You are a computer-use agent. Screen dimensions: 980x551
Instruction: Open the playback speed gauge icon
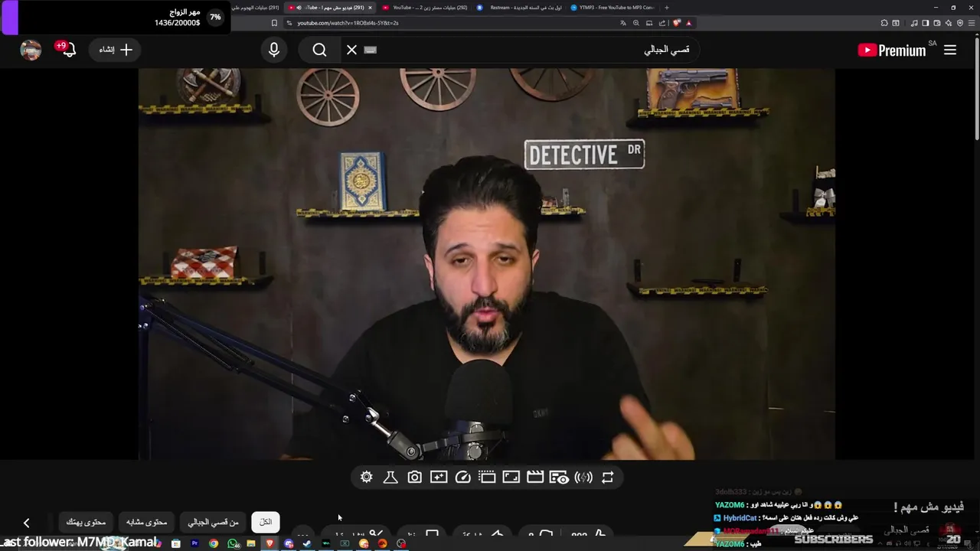pyautogui.click(x=462, y=477)
